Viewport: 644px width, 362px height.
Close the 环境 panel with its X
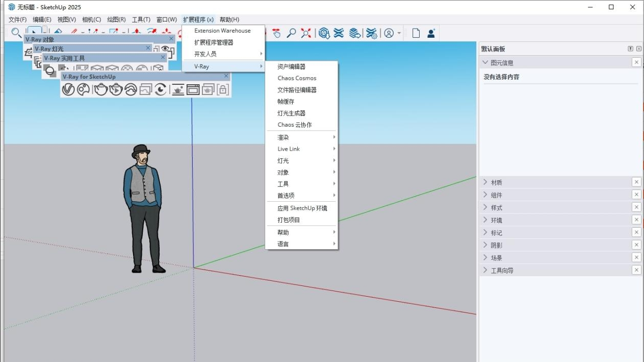click(x=636, y=220)
